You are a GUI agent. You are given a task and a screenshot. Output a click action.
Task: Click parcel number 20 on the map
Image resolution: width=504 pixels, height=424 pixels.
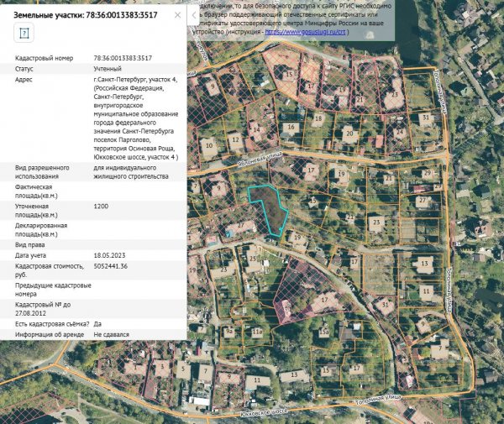coord(349,133)
